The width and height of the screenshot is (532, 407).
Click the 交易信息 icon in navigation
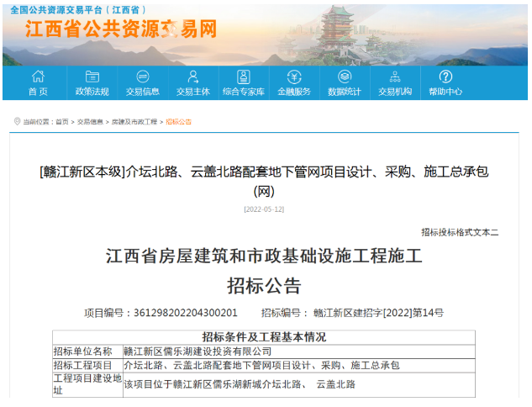click(143, 77)
